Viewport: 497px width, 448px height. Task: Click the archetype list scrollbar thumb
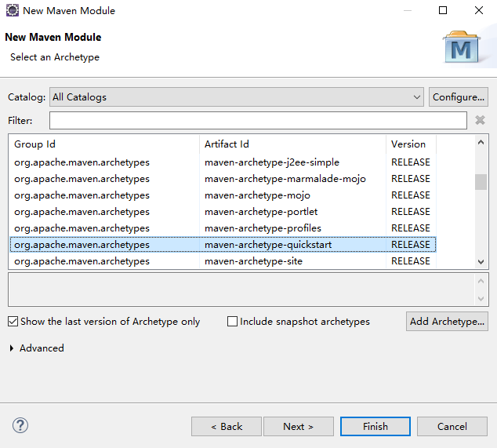481,182
